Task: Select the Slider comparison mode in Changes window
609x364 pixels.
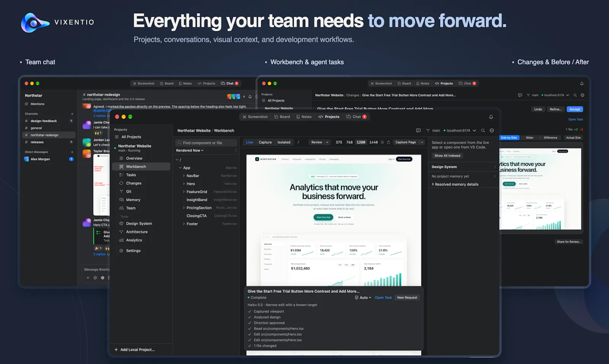Action: 529,138
